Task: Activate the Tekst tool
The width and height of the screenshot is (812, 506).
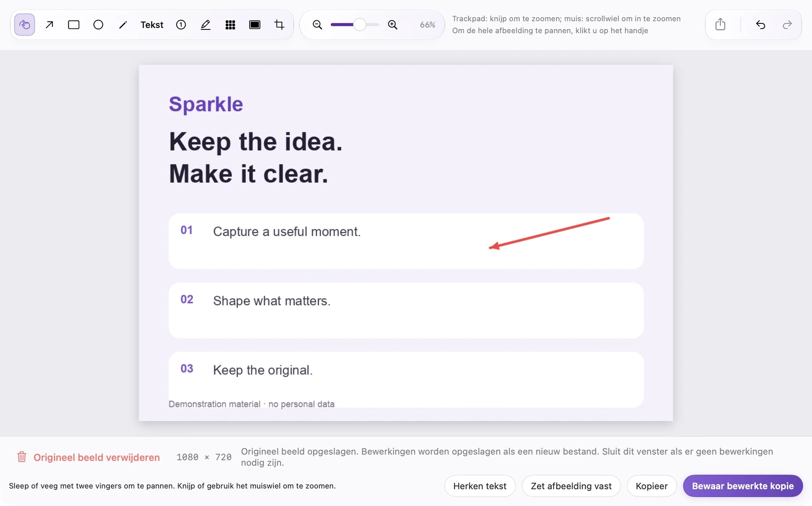Action: click(152, 25)
